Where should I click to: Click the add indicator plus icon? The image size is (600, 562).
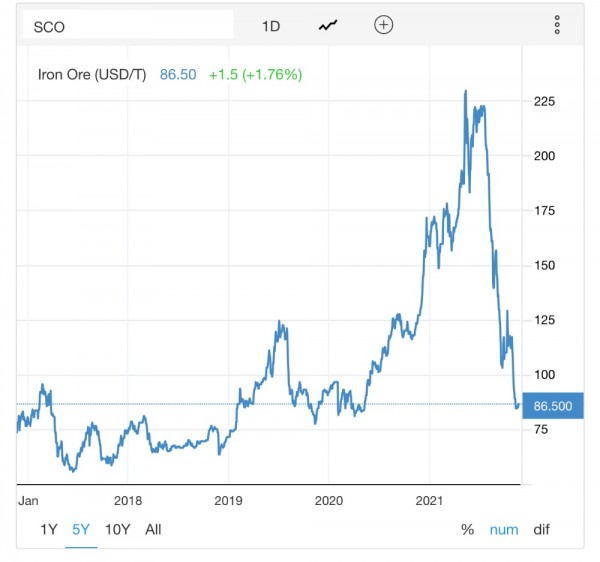(383, 25)
